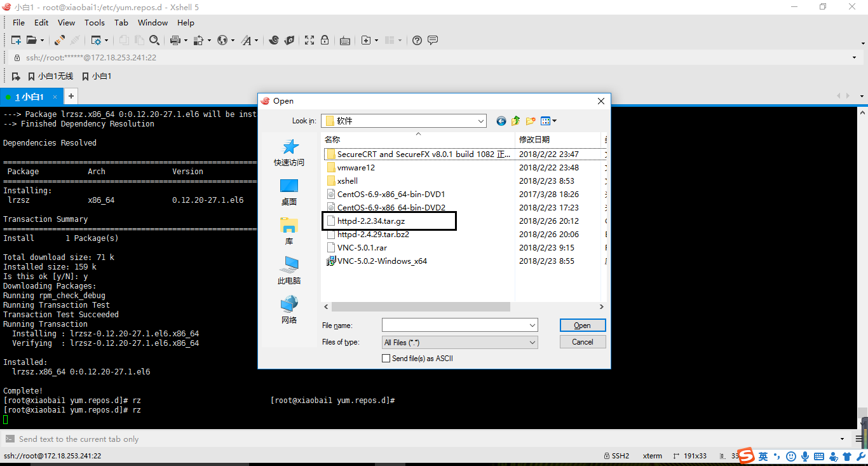Click the Back arrow in Open dialog
The width and height of the screenshot is (868, 466).
coord(501,121)
